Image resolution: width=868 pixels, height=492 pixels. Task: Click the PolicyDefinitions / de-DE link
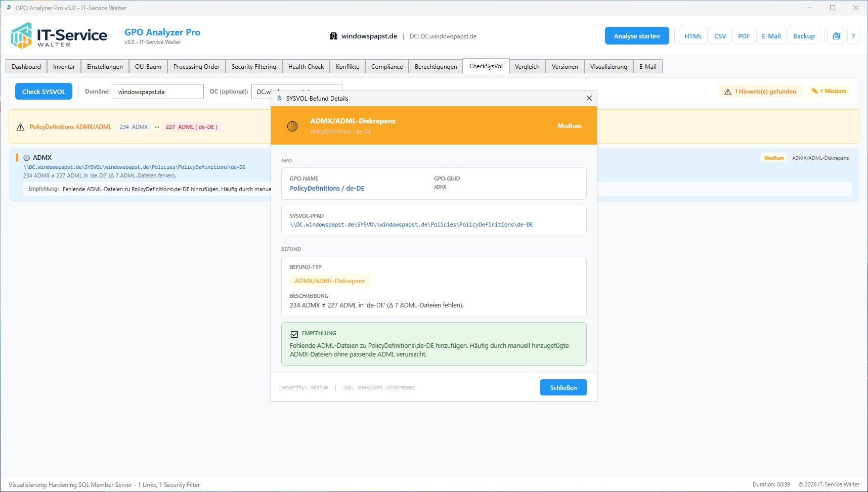pos(327,188)
